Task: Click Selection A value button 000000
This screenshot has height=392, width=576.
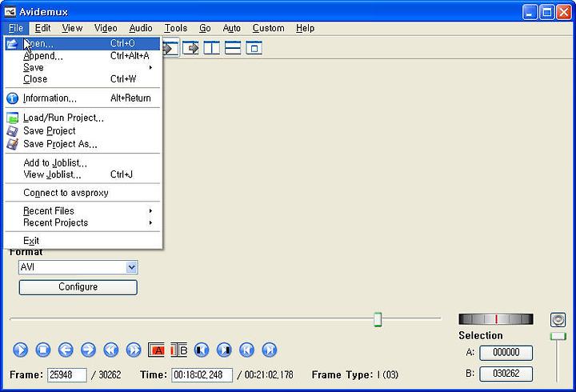Action: [x=506, y=353]
